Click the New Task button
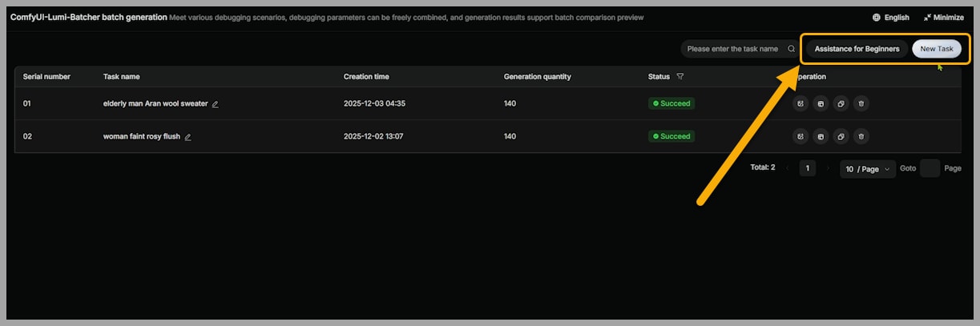The width and height of the screenshot is (980, 326). tap(936, 49)
